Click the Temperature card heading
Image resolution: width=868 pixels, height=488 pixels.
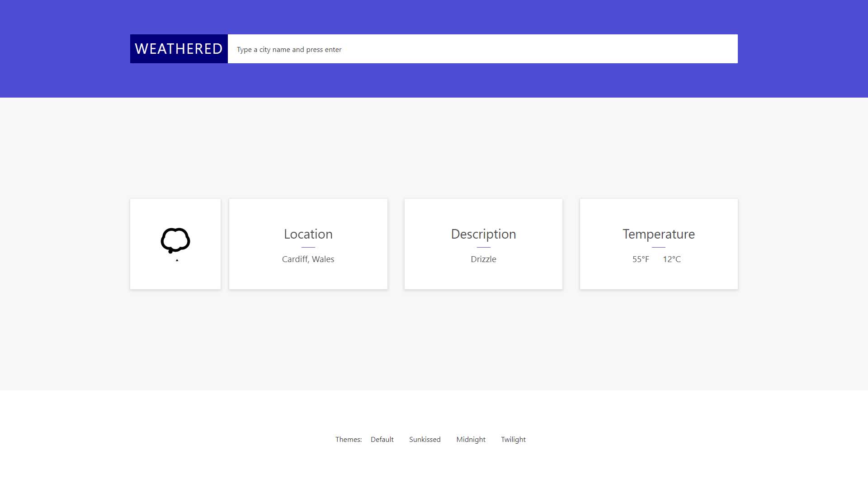coord(659,234)
